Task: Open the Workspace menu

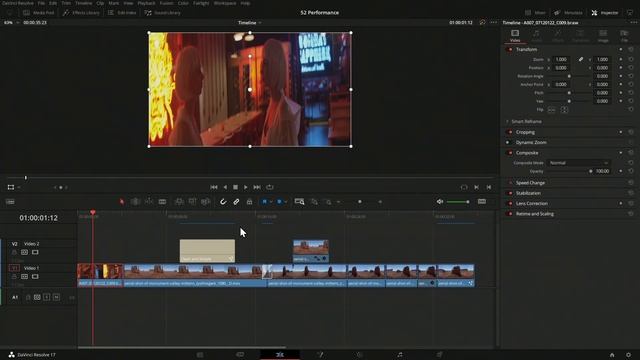Action: (x=225, y=3)
